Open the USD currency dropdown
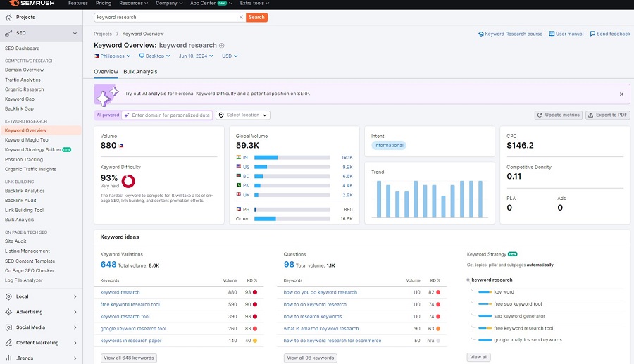 (x=230, y=56)
